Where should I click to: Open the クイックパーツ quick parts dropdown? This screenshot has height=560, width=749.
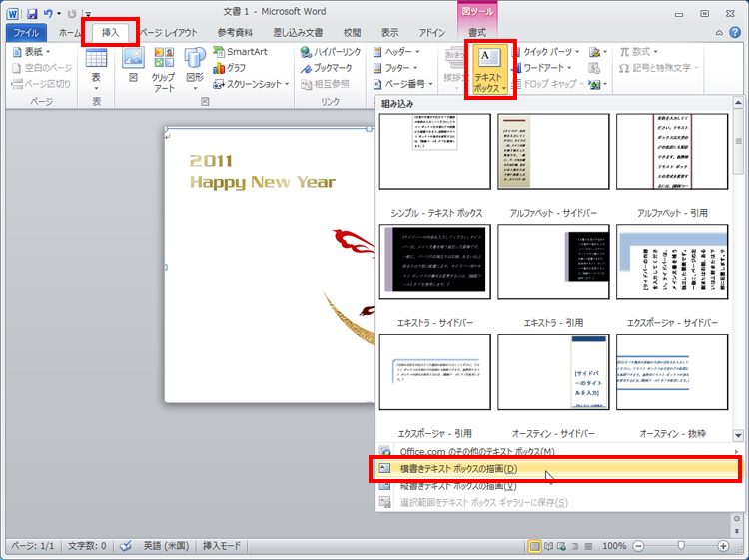546,52
